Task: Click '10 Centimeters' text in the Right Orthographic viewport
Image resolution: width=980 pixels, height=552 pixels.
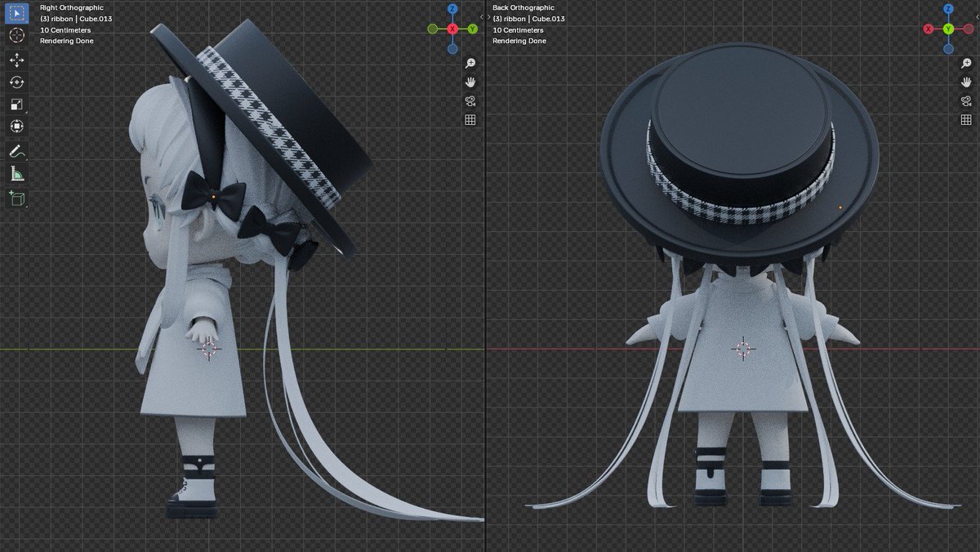Action: point(65,29)
